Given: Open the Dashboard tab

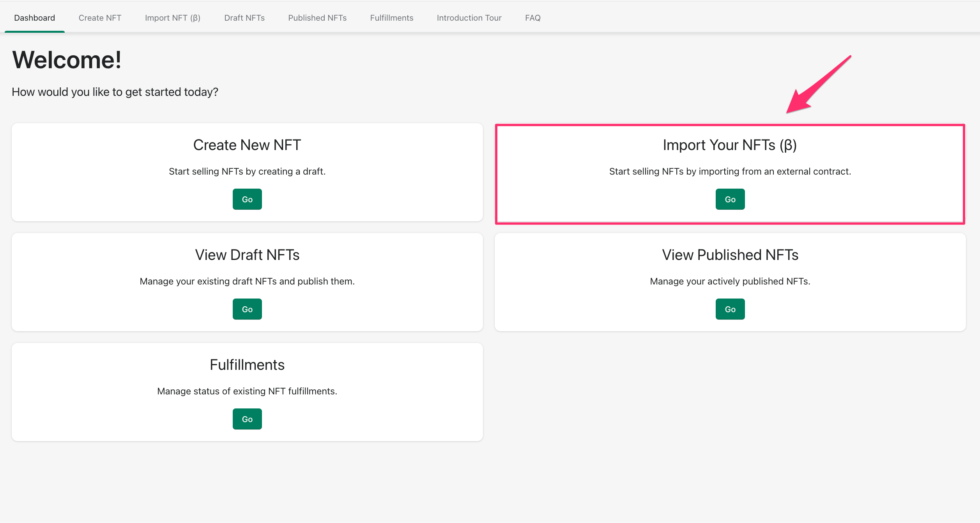Looking at the screenshot, I should [34, 18].
